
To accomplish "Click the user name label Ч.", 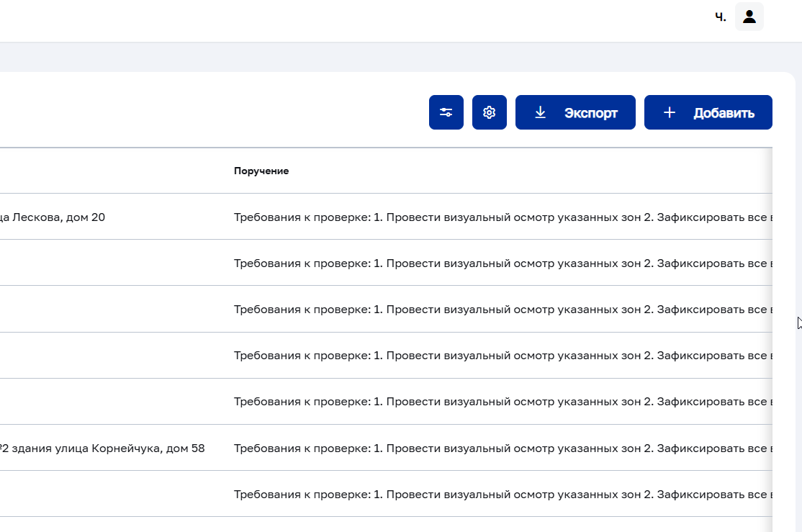I will 720,17.
